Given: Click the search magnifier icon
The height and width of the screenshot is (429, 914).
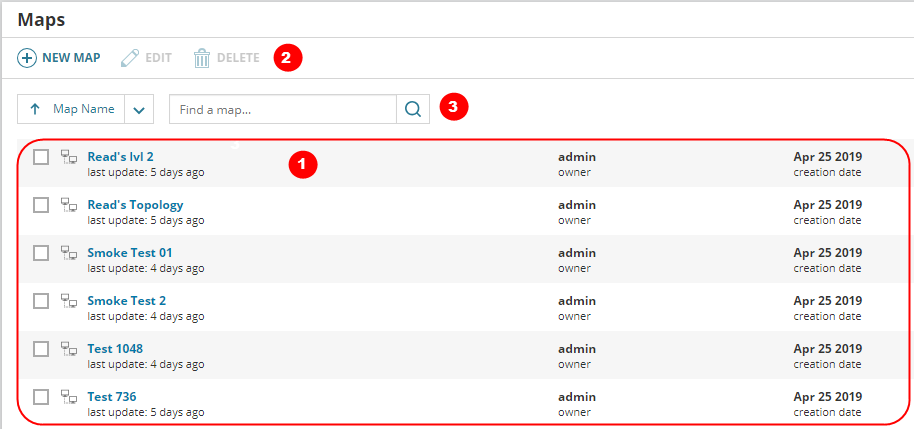Looking at the screenshot, I should (x=413, y=109).
